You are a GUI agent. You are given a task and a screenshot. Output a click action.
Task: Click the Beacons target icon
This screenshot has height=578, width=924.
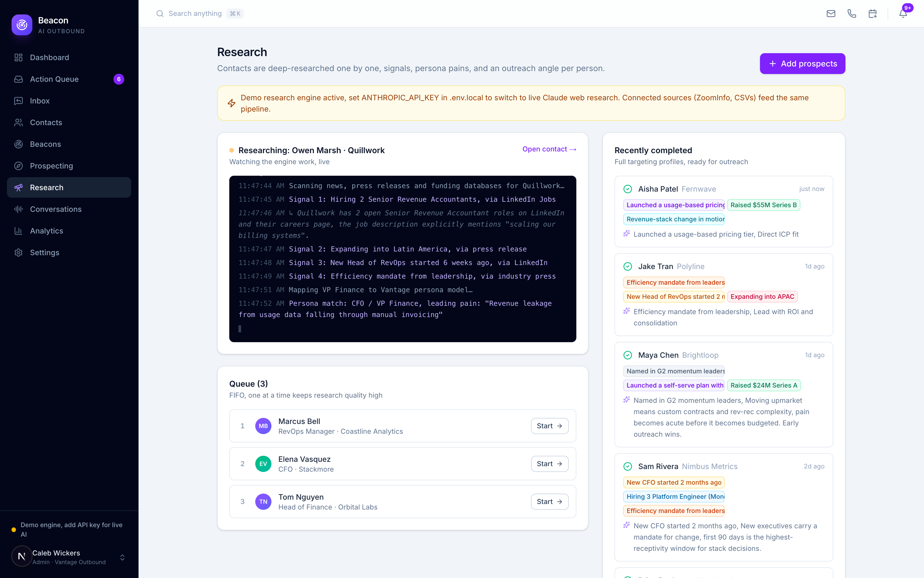[x=18, y=144]
